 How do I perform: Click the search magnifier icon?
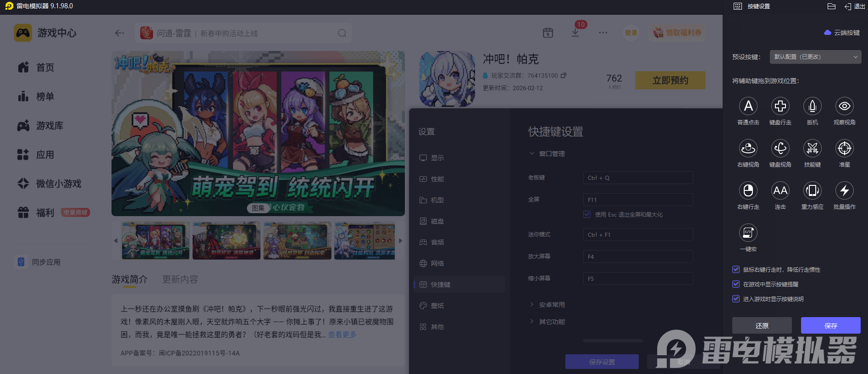342,33
